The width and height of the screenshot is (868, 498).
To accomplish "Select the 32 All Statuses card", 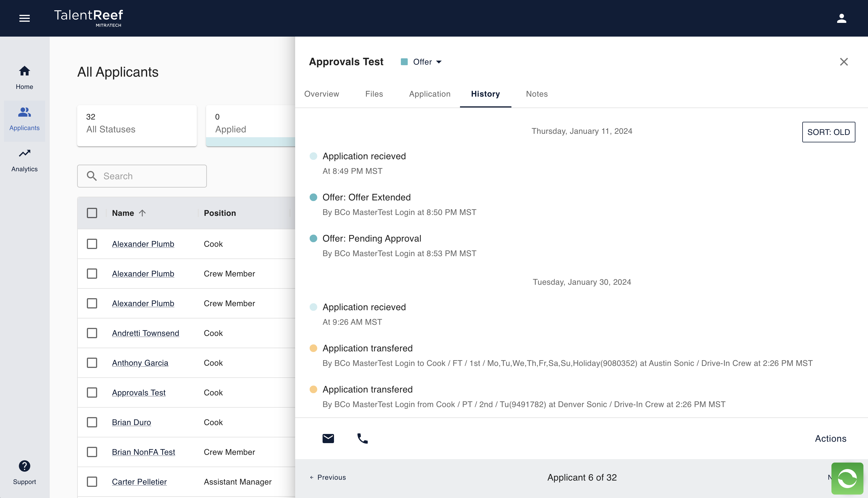I will coord(137,126).
